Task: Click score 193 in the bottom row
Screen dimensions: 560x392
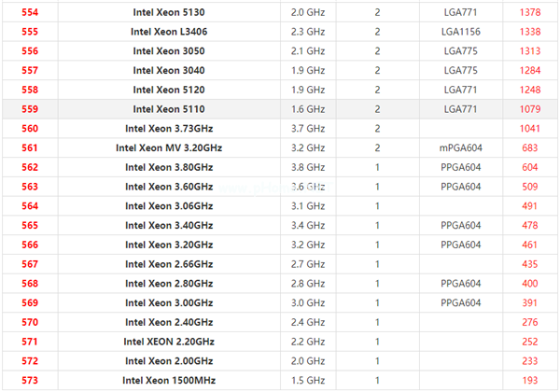Action: [529, 380]
